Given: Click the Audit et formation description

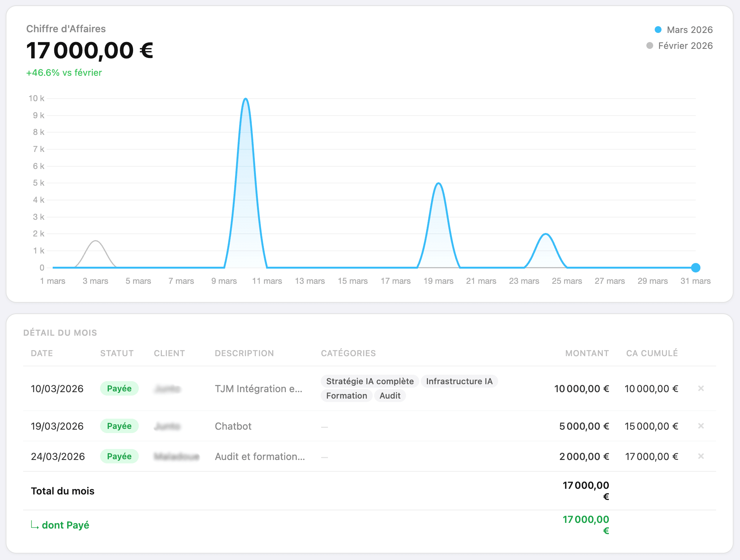Looking at the screenshot, I should [x=260, y=457].
